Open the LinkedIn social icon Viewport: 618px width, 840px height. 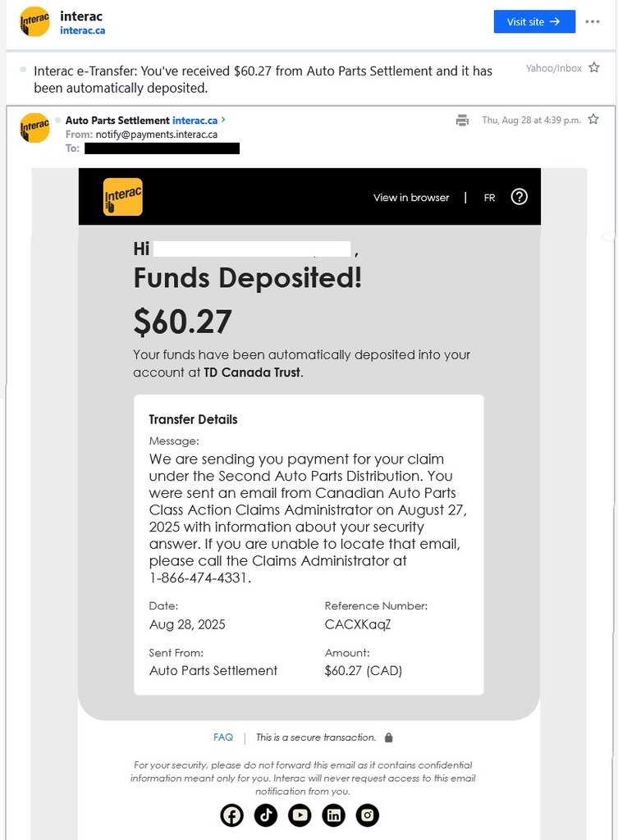(x=334, y=815)
